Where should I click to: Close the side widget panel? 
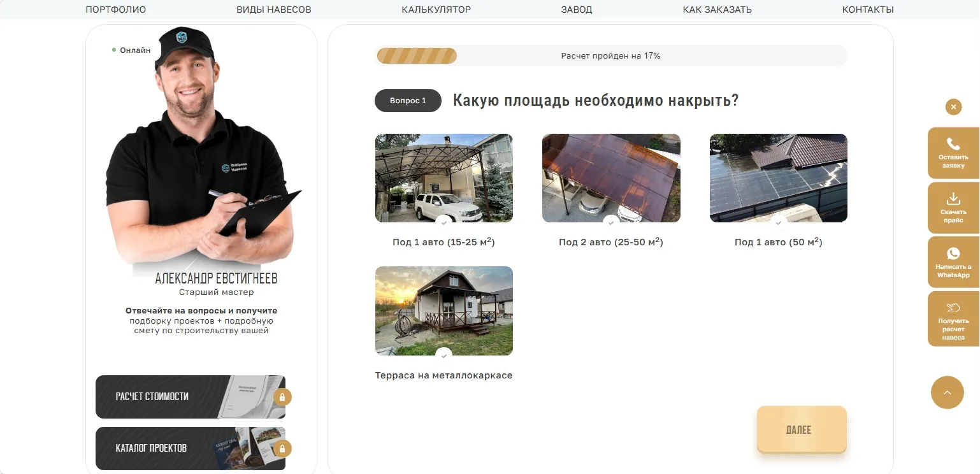[x=953, y=107]
